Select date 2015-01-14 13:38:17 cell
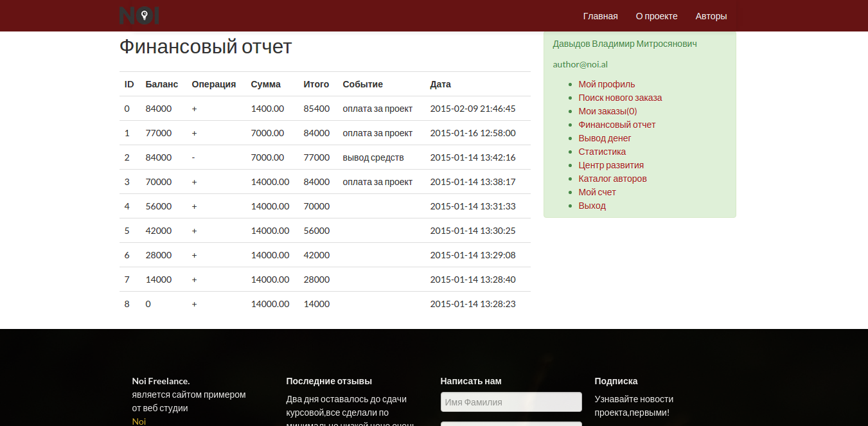Screen dimensions: 868x426 (473, 182)
